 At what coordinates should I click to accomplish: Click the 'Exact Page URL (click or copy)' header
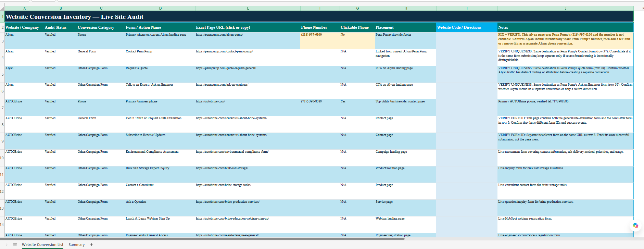(248, 27)
